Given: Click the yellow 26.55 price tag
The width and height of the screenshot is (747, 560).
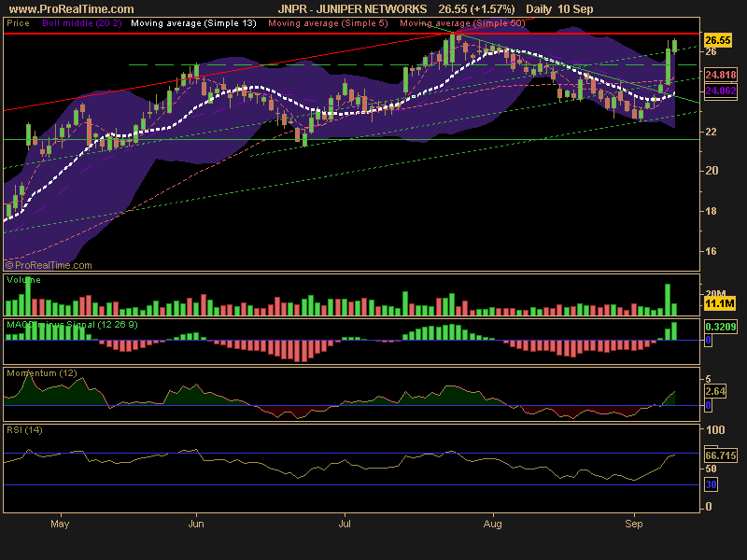Looking at the screenshot, I should pyautogui.click(x=717, y=40).
